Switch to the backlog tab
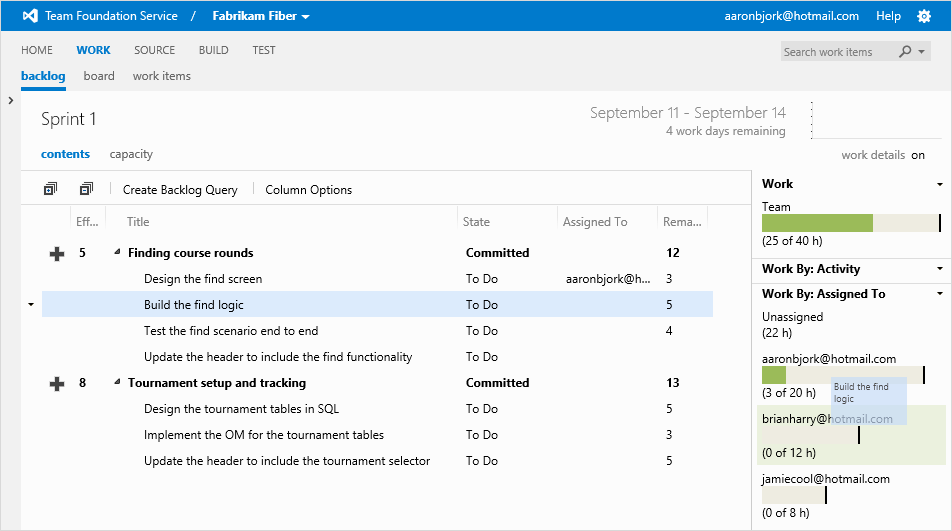The width and height of the screenshot is (952, 531). point(43,76)
